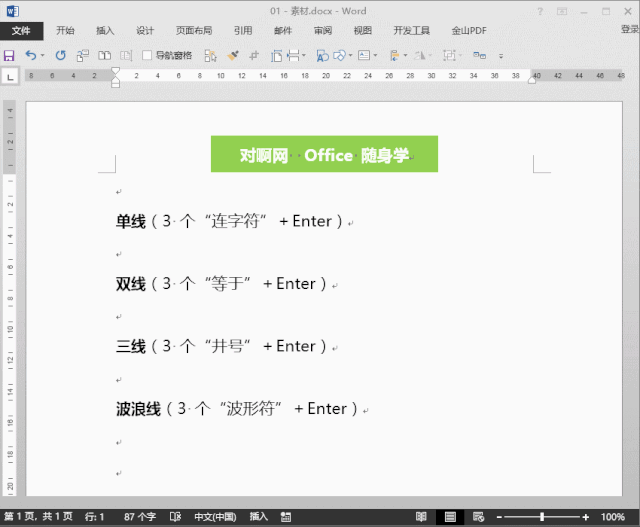Open the group objects dropdown arrow
Image resolution: width=640 pixels, height=527 pixels.
coord(460,55)
